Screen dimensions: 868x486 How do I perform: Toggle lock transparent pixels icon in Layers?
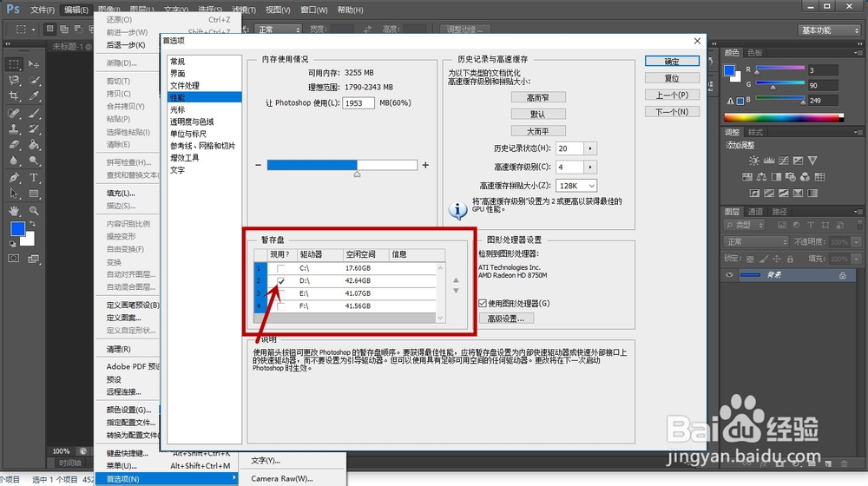coord(750,259)
